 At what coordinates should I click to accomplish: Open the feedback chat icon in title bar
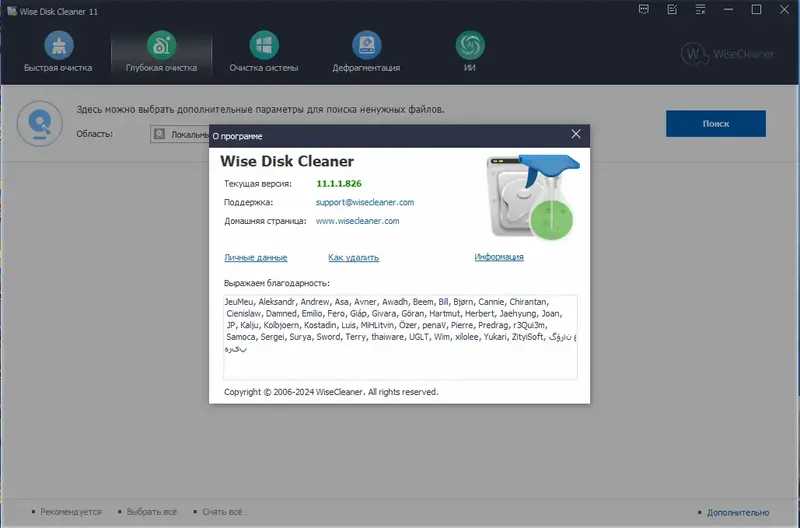tap(644, 10)
